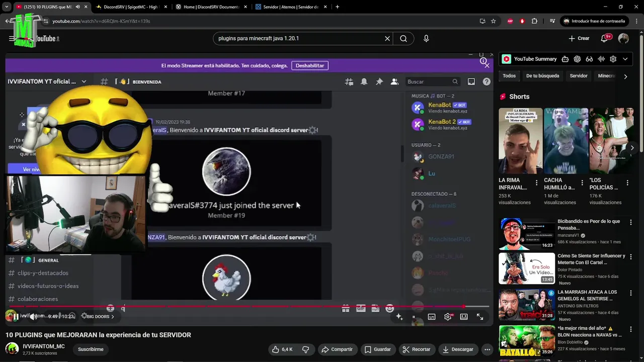Show more filter chips with the right arrow

click(x=625, y=76)
